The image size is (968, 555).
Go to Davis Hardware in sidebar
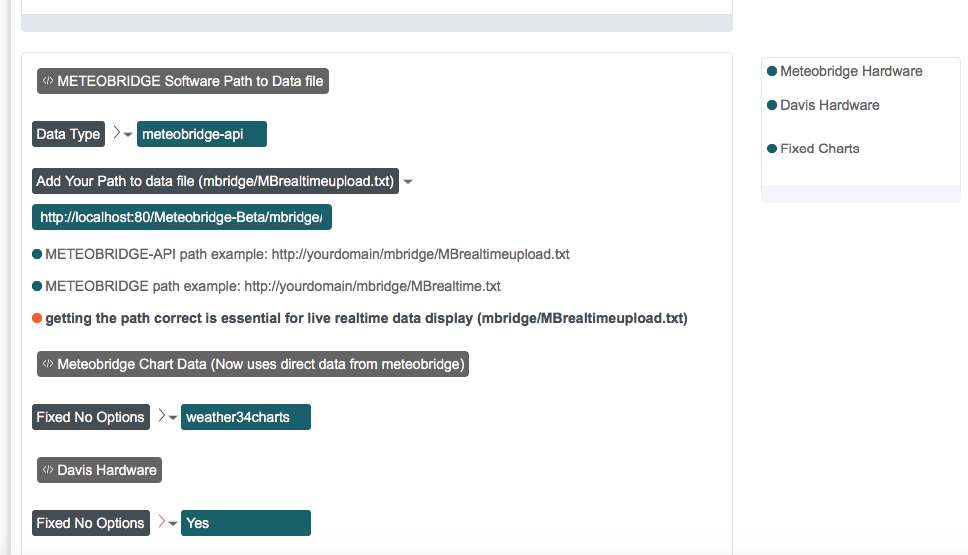pyautogui.click(x=829, y=105)
